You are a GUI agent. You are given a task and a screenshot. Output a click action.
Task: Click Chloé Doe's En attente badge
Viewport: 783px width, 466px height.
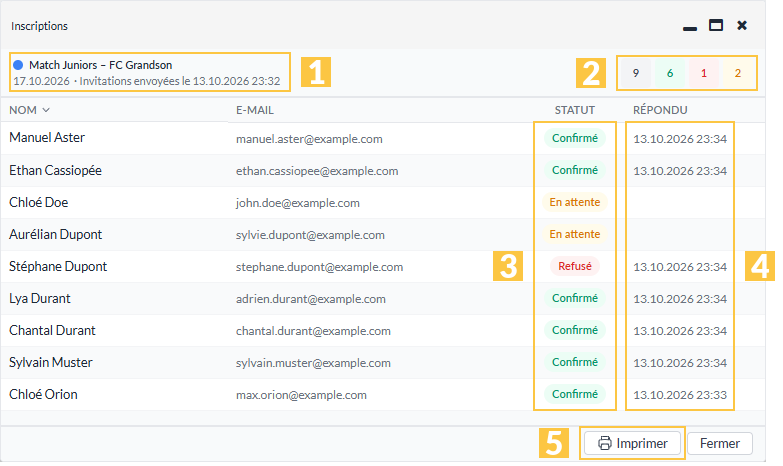(575, 202)
